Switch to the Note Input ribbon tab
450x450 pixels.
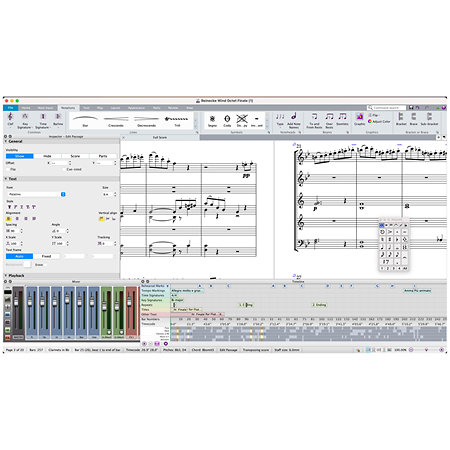46,108
